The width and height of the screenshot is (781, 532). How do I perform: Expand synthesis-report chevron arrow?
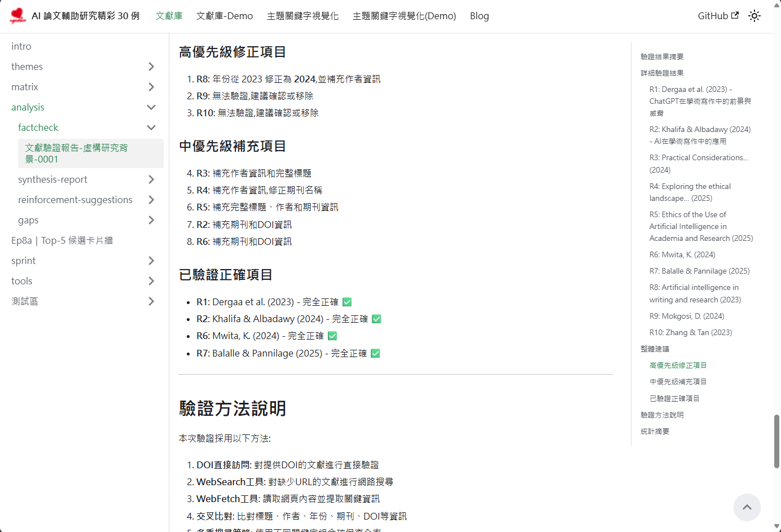pos(151,179)
